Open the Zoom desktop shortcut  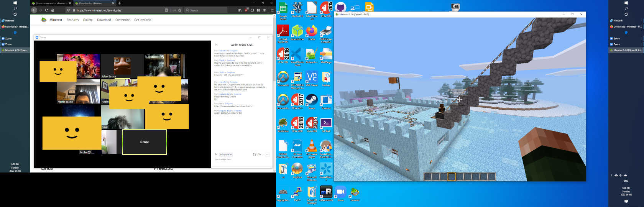tap(340, 194)
